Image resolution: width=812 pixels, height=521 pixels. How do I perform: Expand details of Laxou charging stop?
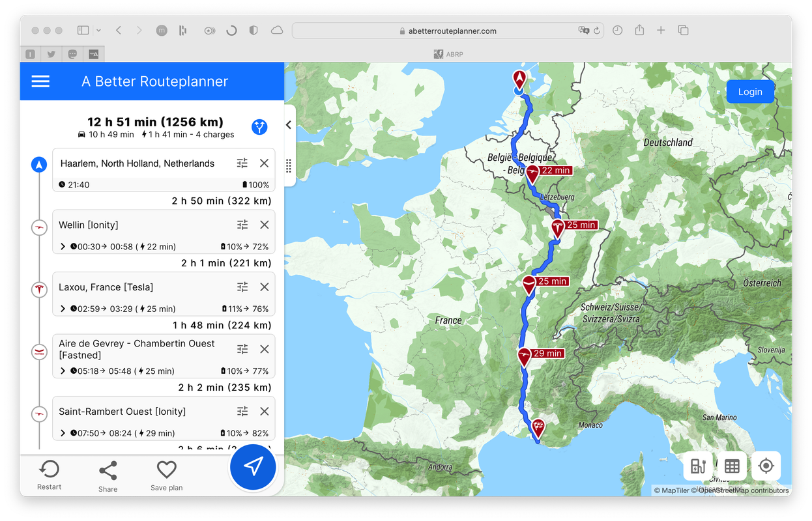pyautogui.click(x=63, y=309)
